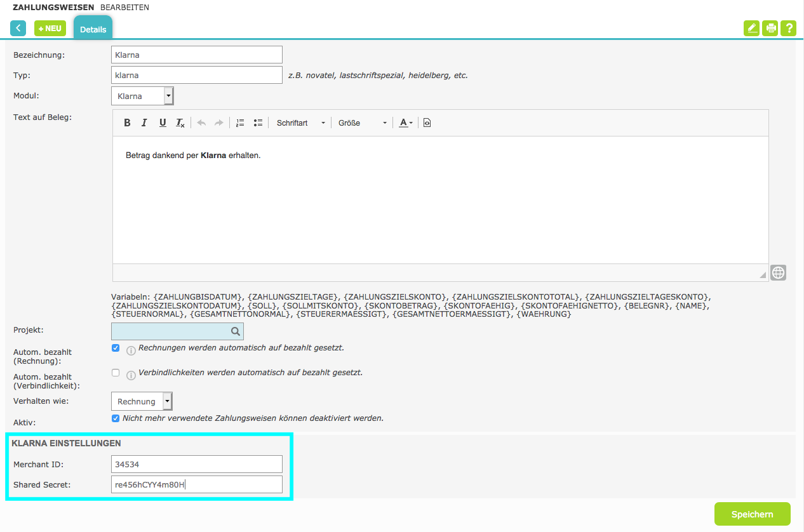Uncheck Autom. bezahlt (Rechnung) checkbox

click(116, 349)
